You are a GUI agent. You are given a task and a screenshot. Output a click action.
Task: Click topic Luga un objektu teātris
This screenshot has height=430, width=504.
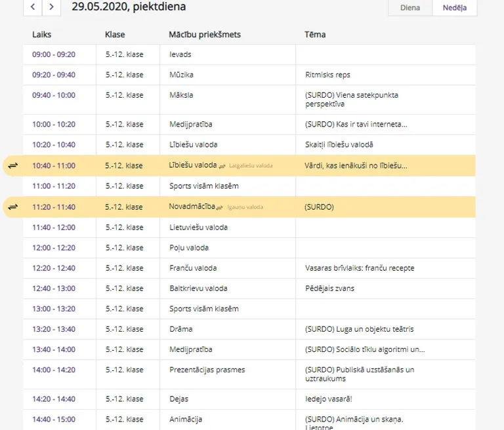point(360,329)
